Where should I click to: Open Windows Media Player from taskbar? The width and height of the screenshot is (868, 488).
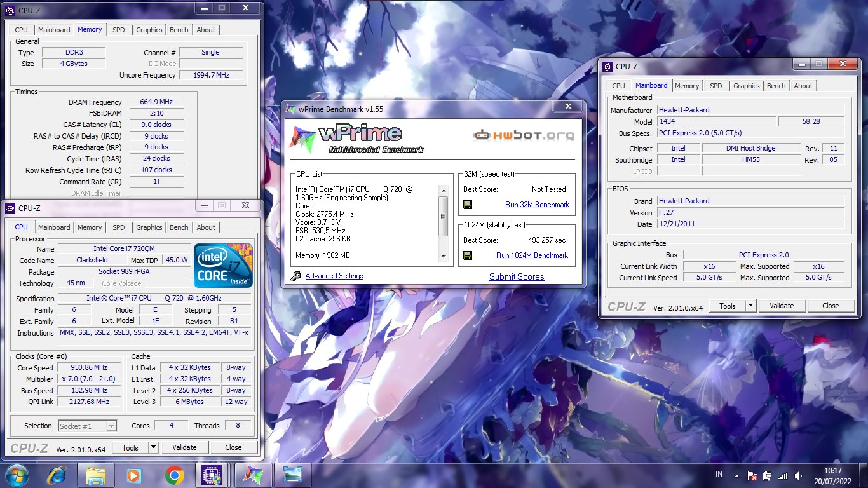(134, 475)
